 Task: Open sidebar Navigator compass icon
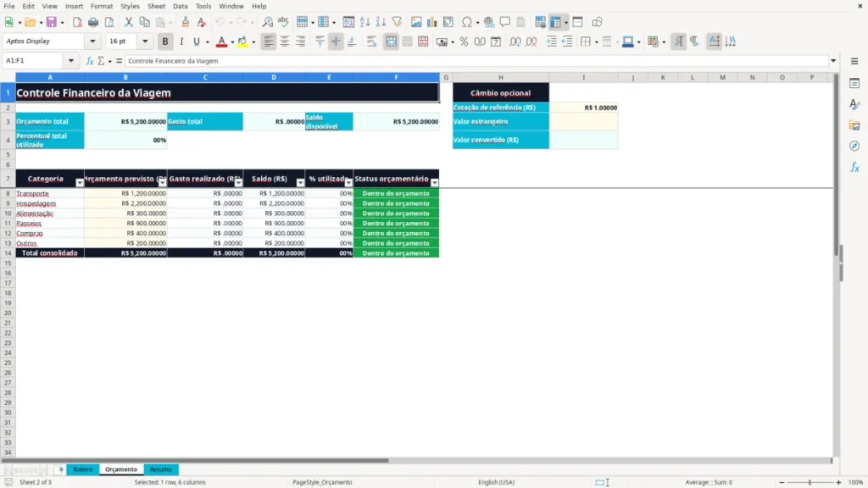(x=854, y=146)
